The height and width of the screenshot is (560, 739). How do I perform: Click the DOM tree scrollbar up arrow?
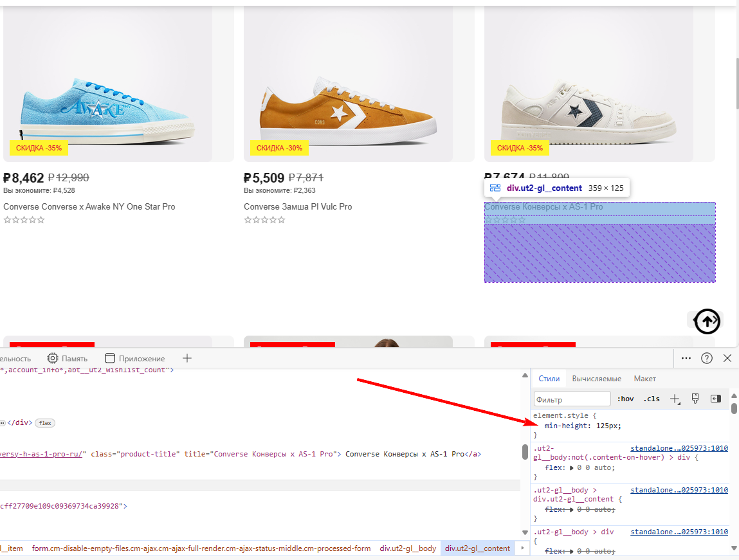point(525,375)
